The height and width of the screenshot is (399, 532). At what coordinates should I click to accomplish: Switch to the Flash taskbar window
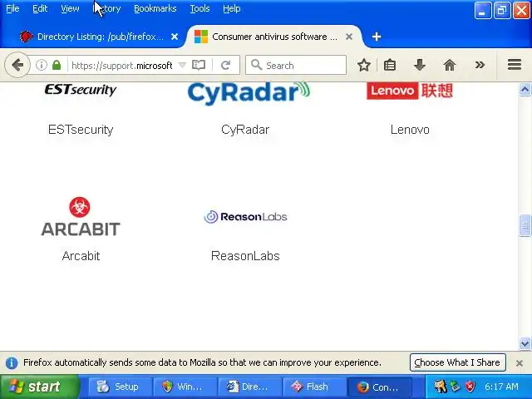pos(314,387)
